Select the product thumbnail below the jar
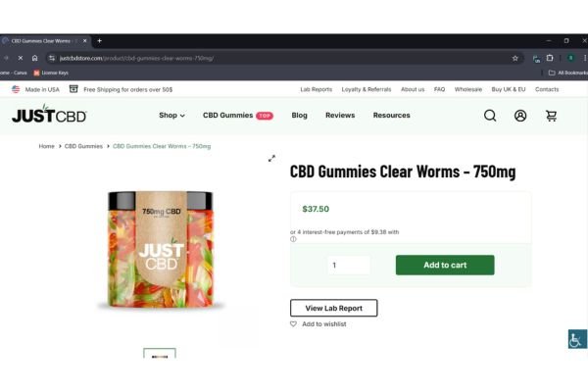 click(x=160, y=354)
